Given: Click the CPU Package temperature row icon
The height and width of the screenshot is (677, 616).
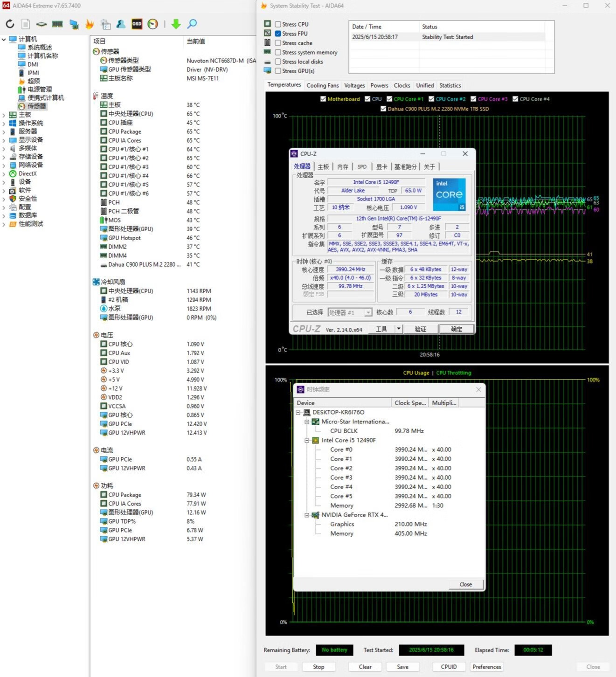Looking at the screenshot, I should click(x=104, y=131).
